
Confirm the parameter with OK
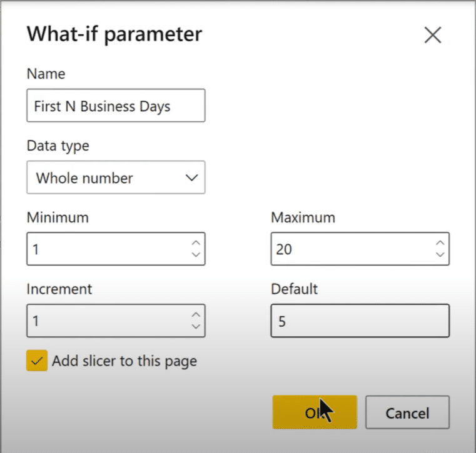[x=315, y=412]
